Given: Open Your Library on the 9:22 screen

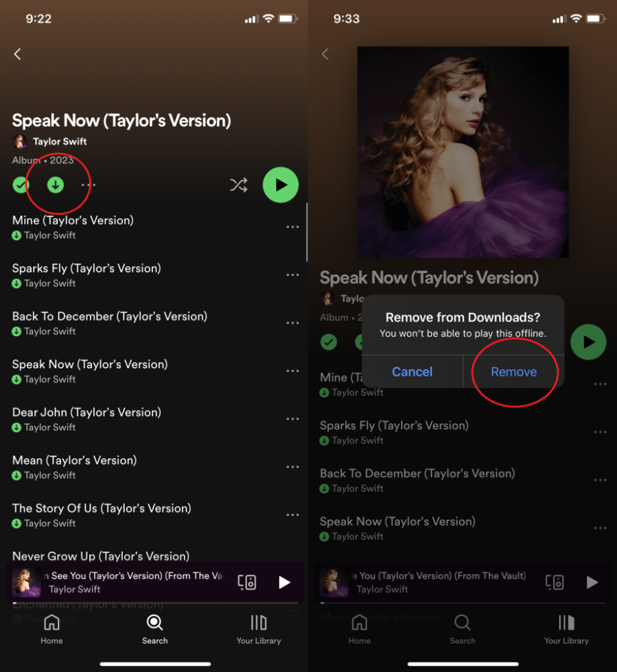Looking at the screenshot, I should [x=259, y=629].
